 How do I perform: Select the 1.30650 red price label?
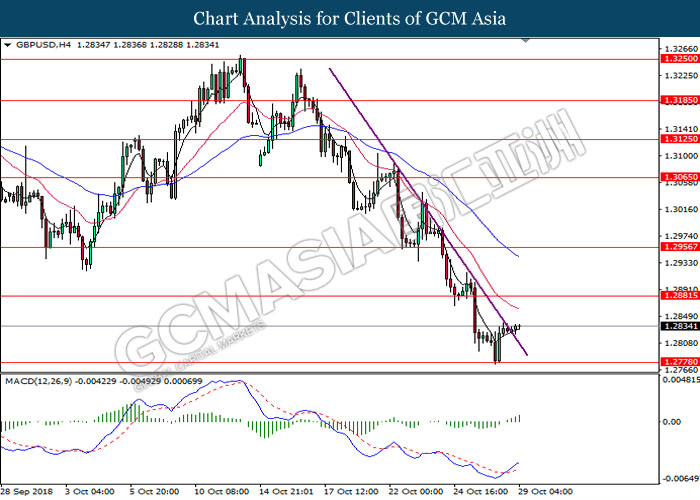point(680,177)
